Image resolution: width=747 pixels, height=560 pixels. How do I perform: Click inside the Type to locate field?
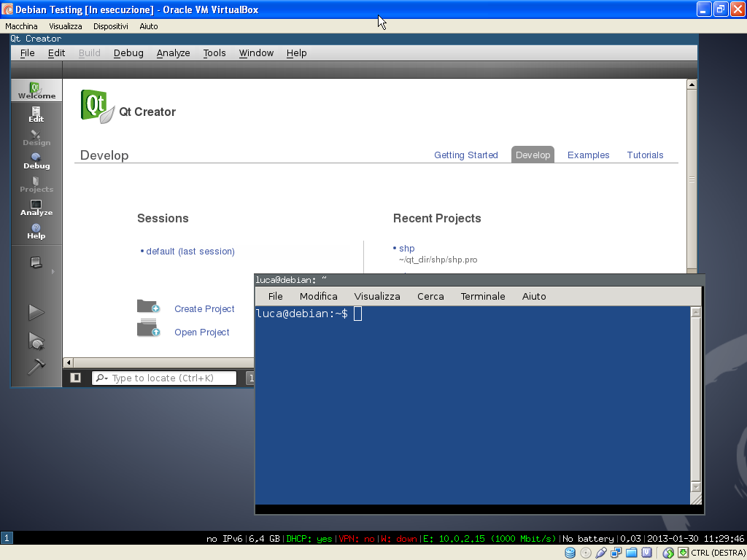pos(168,378)
